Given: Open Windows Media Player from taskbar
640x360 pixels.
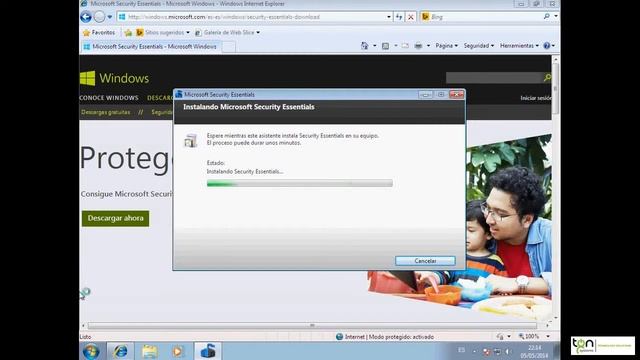Looking at the screenshot, I should click(x=178, y=351).
